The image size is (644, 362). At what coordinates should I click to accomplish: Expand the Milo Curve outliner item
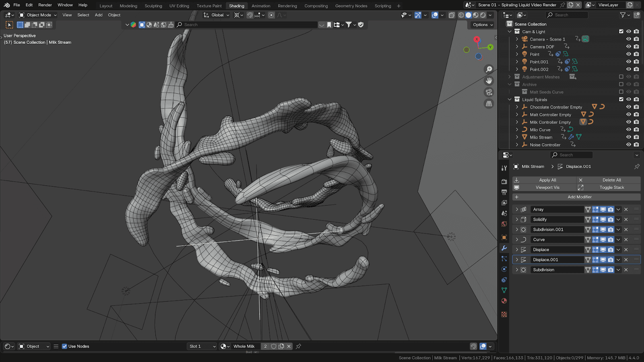[x=517, y=130]
